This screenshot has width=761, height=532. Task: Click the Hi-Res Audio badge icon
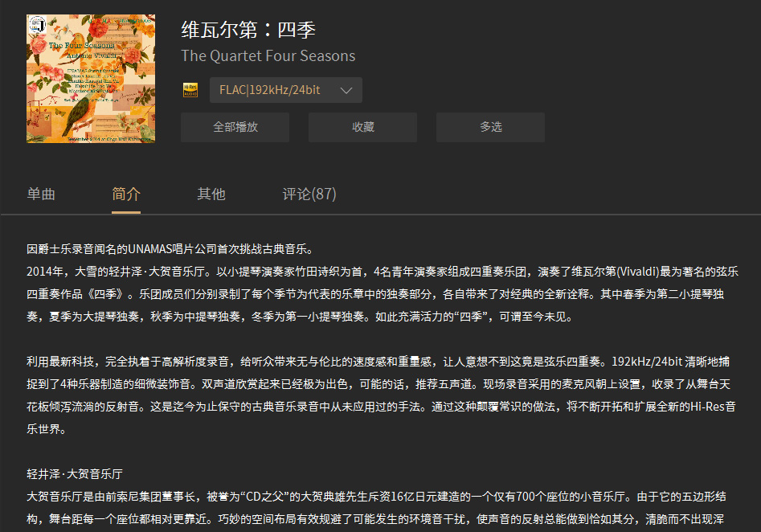click(189, 89)
